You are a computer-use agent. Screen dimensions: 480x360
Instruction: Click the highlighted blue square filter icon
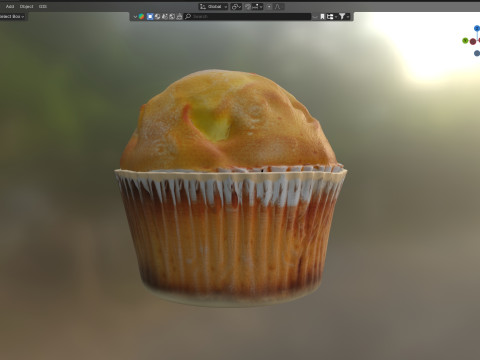pos(150,16)
